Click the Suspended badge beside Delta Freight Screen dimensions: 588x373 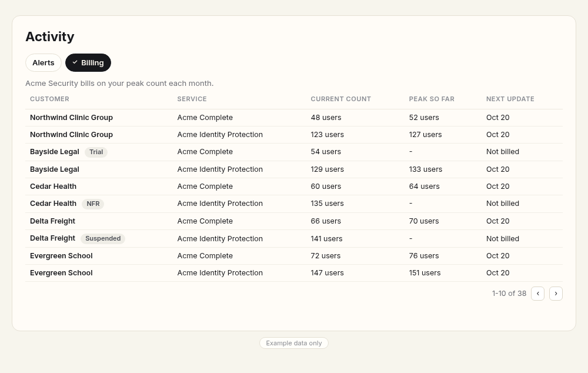pyautogui.click(x=103, y=239)
